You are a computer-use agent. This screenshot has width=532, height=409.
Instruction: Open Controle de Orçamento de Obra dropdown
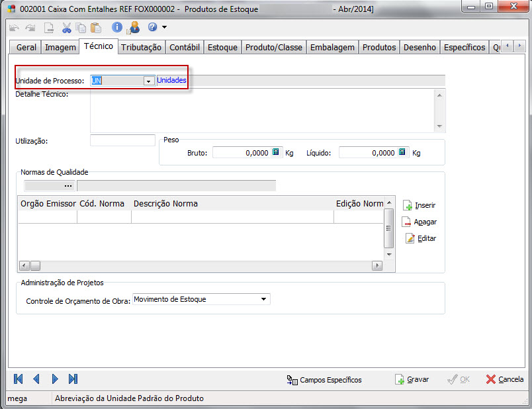point(264,300)
